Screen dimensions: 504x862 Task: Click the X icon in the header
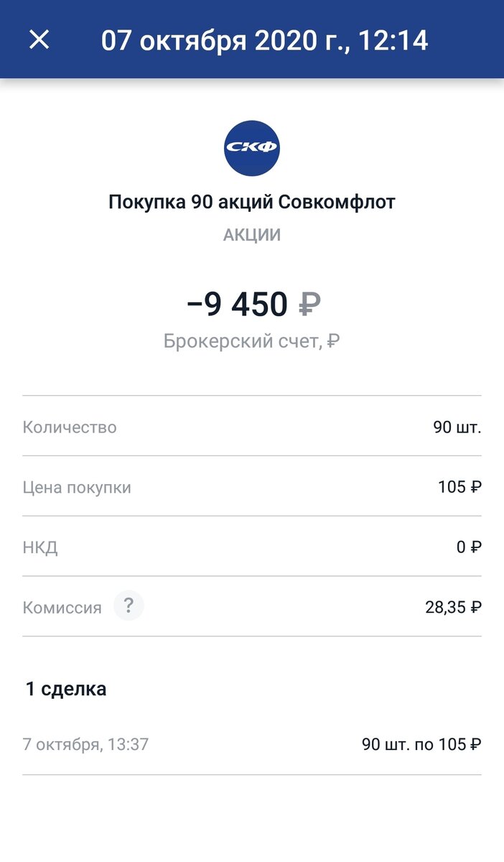(39, 40)
